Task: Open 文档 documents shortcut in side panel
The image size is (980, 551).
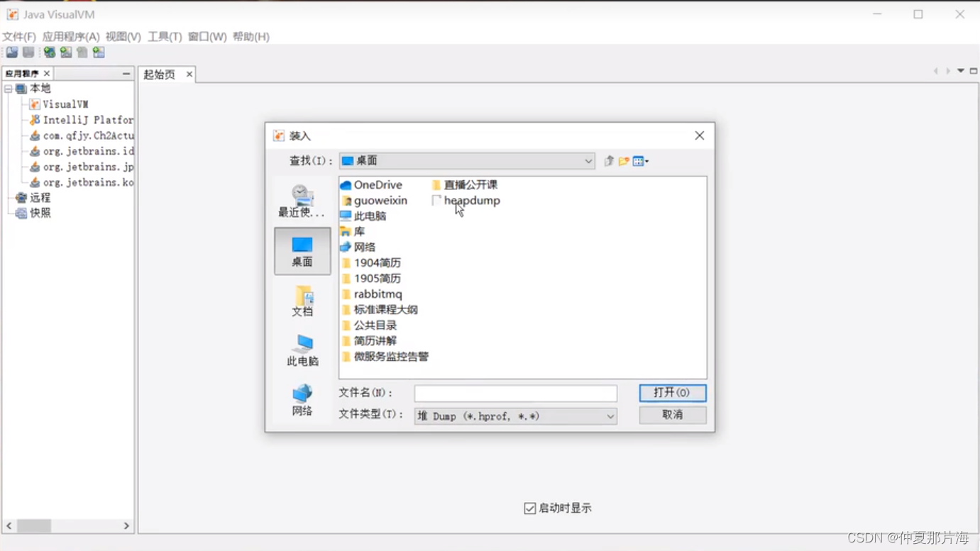Action: tap(302, 301)
